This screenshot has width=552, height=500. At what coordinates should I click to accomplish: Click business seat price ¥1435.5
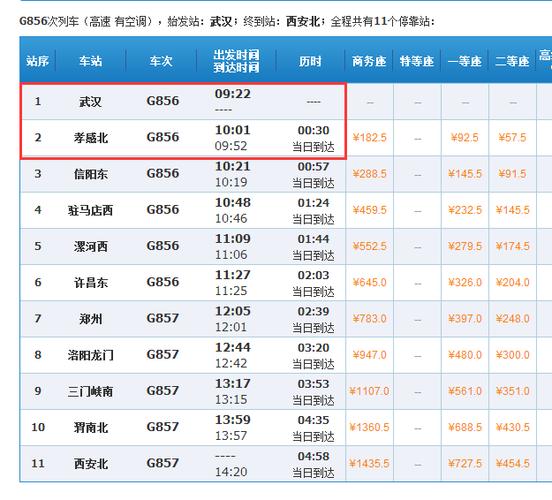click(369, 463)
